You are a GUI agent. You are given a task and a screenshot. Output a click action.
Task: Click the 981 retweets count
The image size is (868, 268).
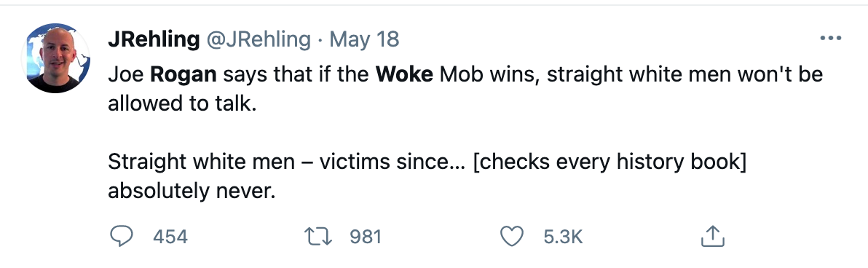click(x=366, y=237)
